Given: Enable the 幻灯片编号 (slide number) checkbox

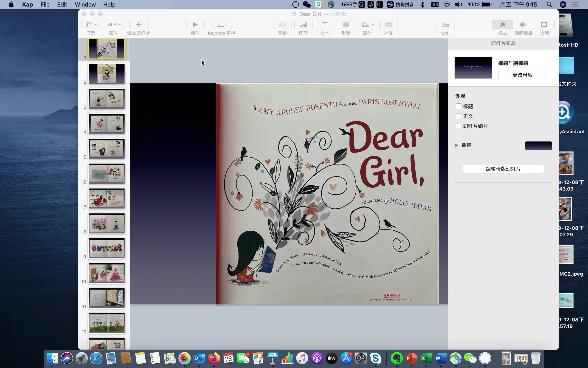Looking at the screenshot, I should (459, 126).
